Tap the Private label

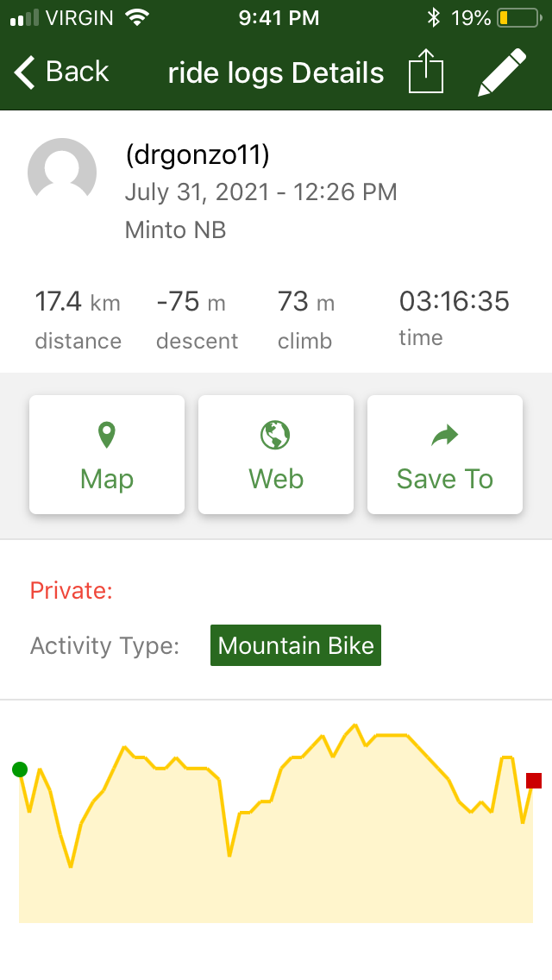(x=72, y=591)
